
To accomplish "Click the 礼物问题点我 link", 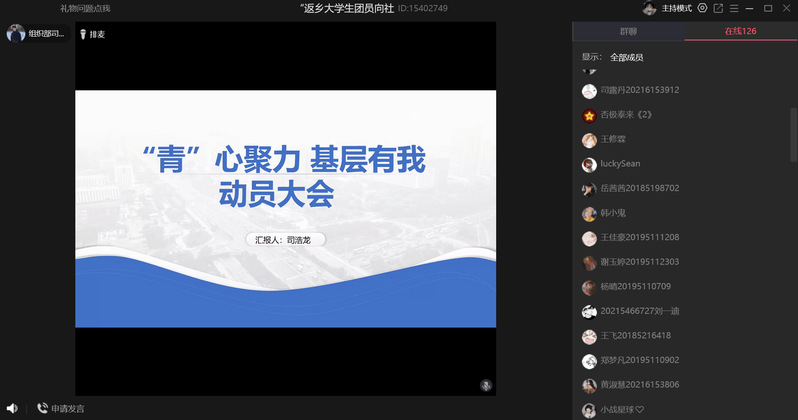I will pyautogui.click(x=85, y=8).
